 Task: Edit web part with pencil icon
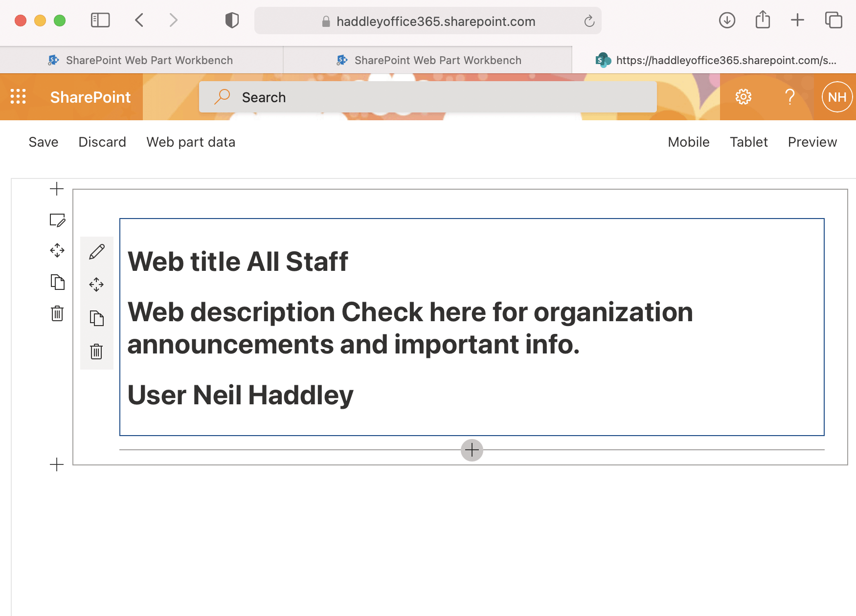point(97,252)
